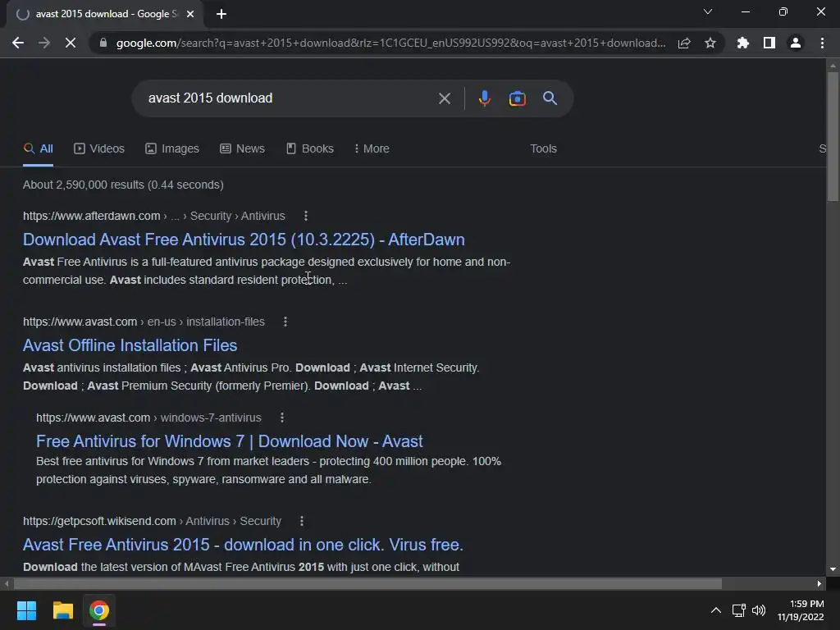Clear the search box text
The image size is (840, 630).
[x=444, y=98]
